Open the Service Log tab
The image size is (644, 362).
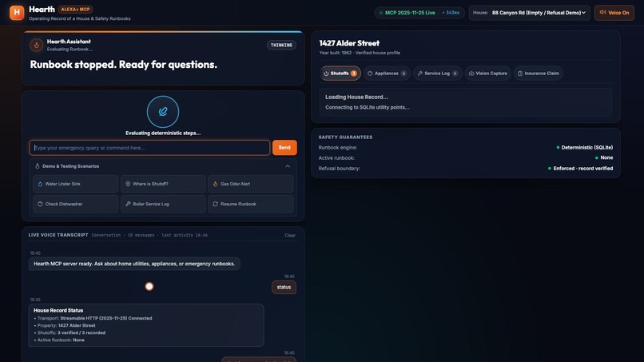[x=437, y=74]
